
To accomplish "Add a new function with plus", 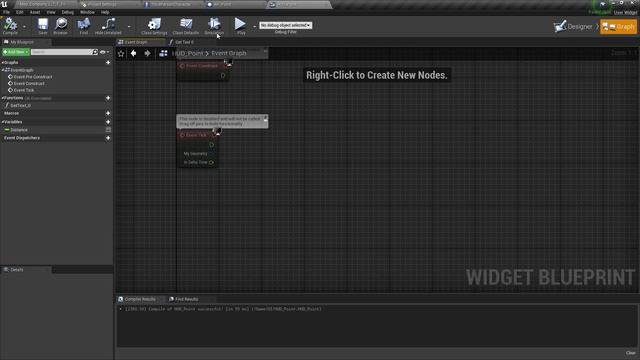I will pyautogui.click(x=108, y=98).
